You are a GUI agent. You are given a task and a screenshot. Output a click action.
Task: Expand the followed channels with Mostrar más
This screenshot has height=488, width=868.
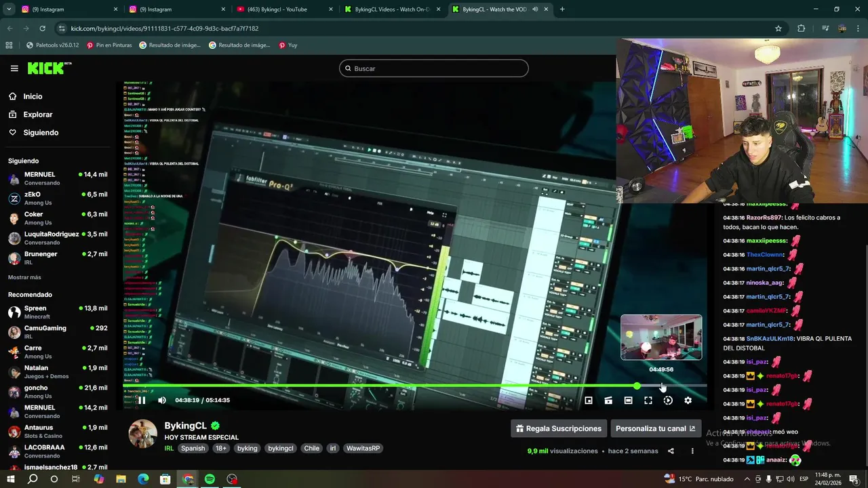pyautogui.click(x=24, y=277)
